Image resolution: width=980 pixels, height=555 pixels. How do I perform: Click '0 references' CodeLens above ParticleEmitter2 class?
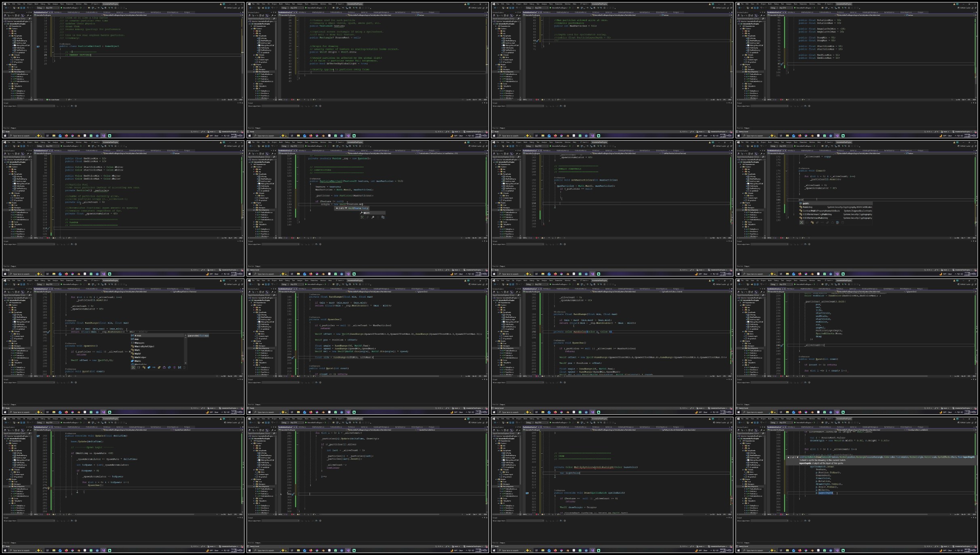tap(65, 44)
